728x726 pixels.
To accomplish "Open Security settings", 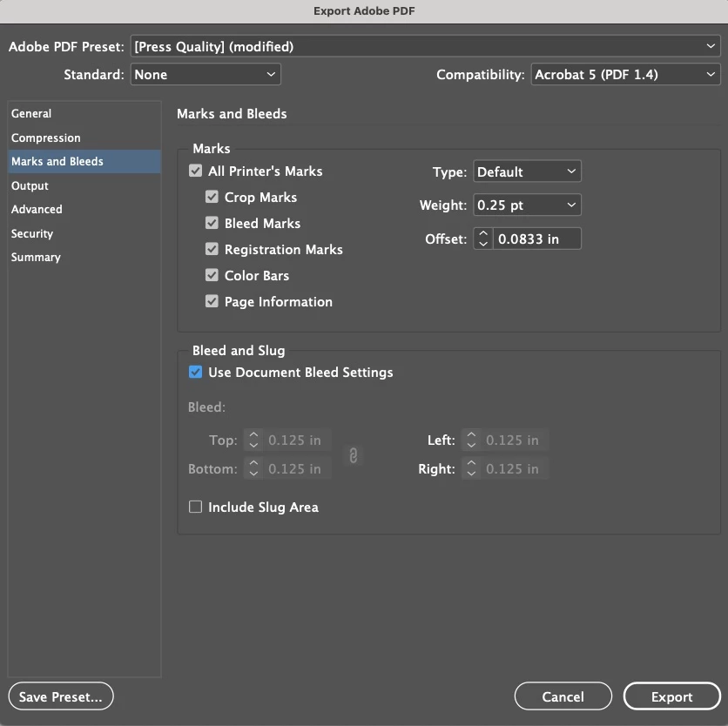I will point(84,233).
